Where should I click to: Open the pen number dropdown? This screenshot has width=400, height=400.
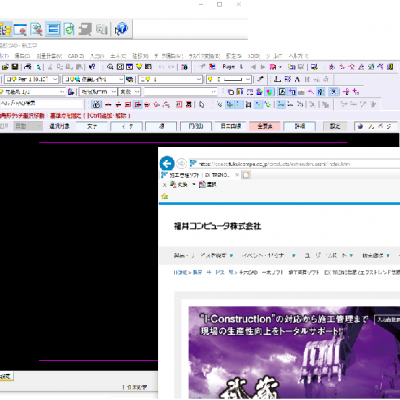171,79
